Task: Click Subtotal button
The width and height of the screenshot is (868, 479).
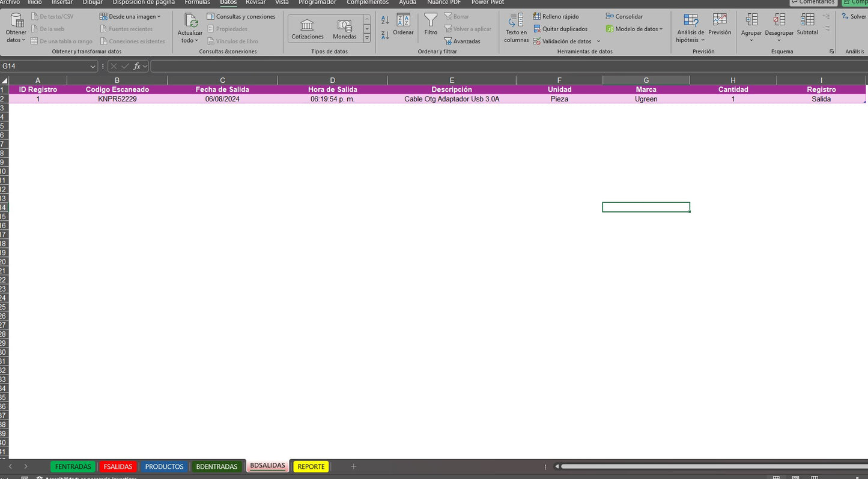Action: click(807, 25)
